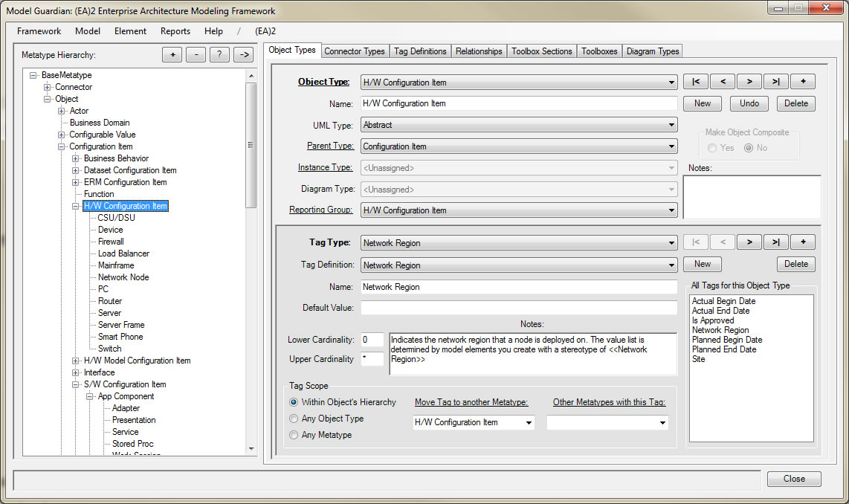Click New button for Object Type
The width and height of the screenshot is (849, 504).
pos(703,103)
